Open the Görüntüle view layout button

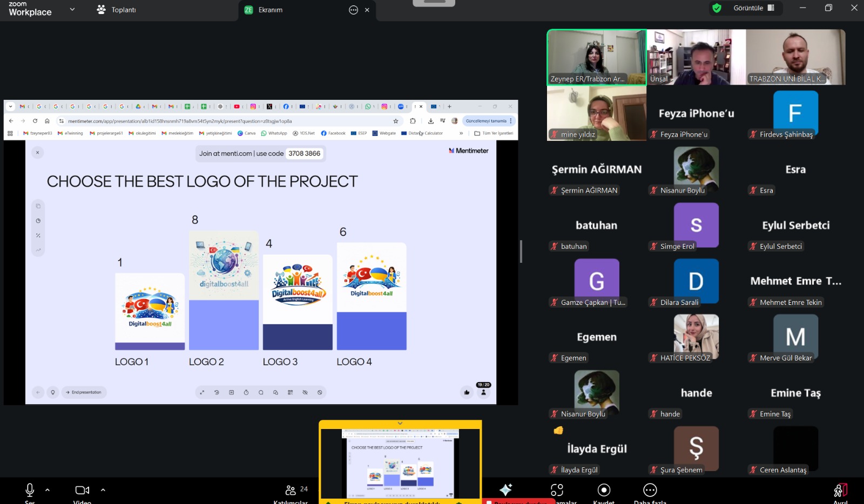click(x=754, y=8)
